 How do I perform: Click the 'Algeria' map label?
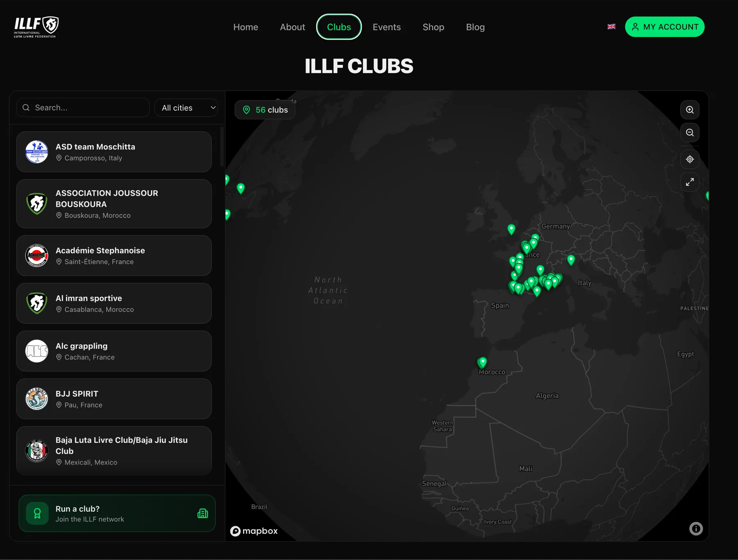click(x=547, y=396)
